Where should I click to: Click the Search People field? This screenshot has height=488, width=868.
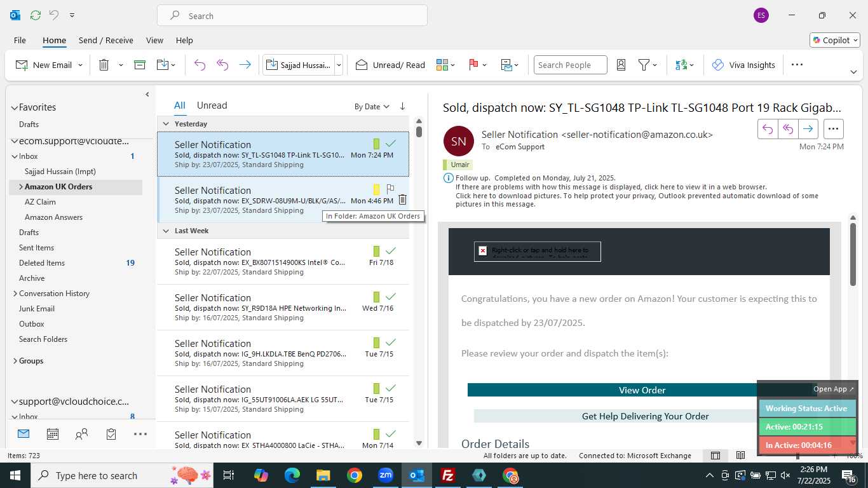pyautogui.click(x=570, y=65)
